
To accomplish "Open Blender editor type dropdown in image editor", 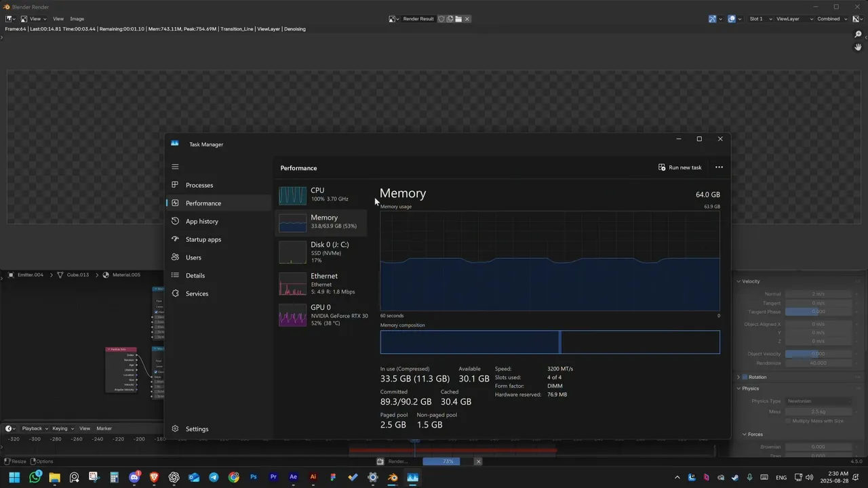I will 11,19.
